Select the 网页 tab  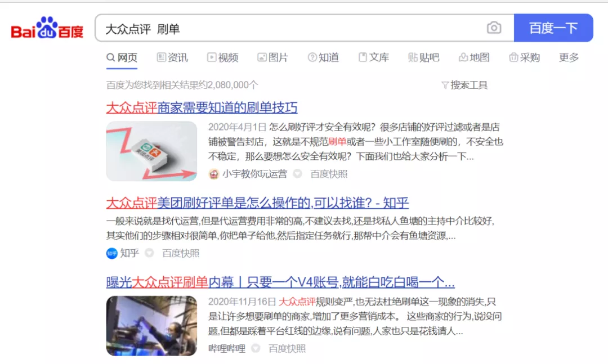tap(122, 58)
